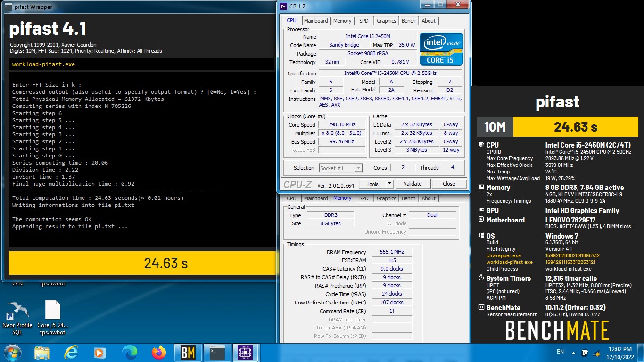Click the Memory module icon in BenchMate panel

(x=481, y=188)
